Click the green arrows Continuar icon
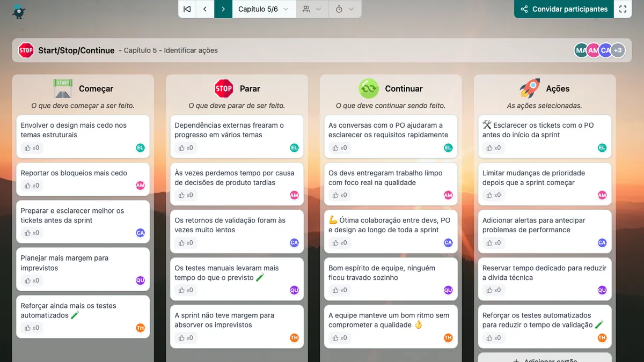Image resolution: width=644 pixels, height=362 pixels. 369,88
